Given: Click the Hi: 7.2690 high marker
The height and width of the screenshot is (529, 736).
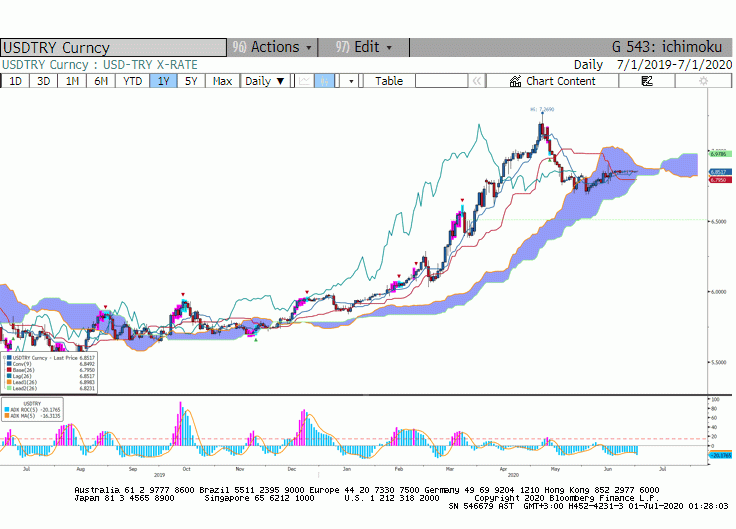Looking at the screenshot, I should point(542,109).
